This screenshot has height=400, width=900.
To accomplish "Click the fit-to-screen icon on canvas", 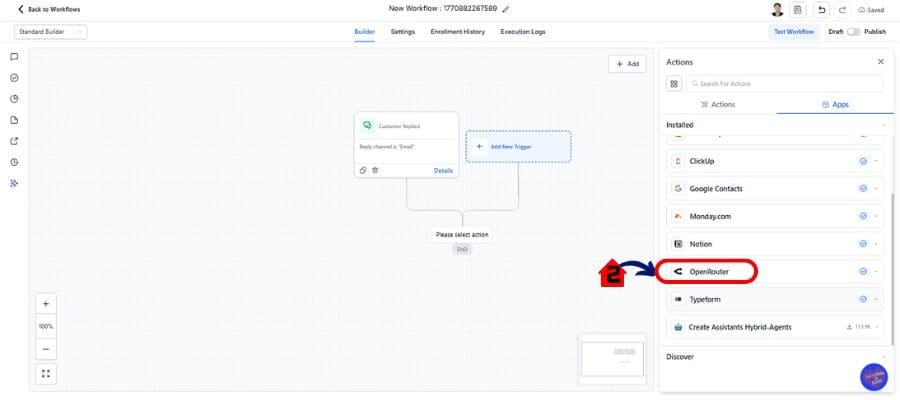I will pyautogui.click(x=46, y=373).
